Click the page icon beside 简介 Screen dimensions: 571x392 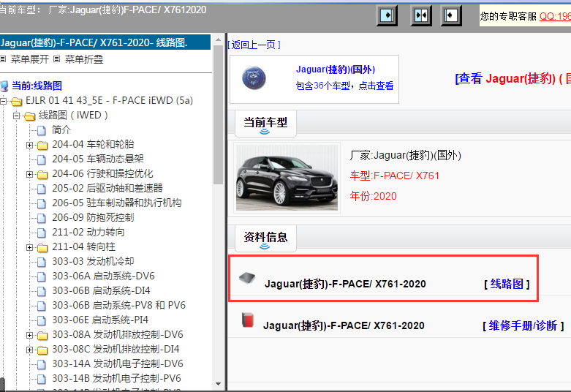42,130
